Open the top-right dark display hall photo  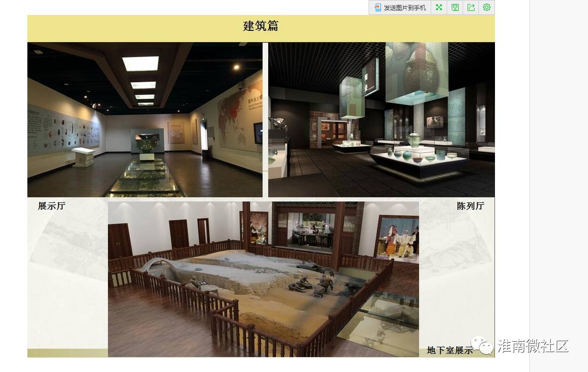[381, 119]
